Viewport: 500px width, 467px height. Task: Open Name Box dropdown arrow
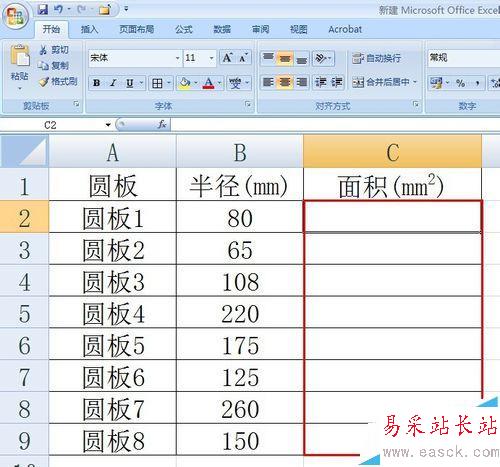pyautogui.click(x=108, y=125)
